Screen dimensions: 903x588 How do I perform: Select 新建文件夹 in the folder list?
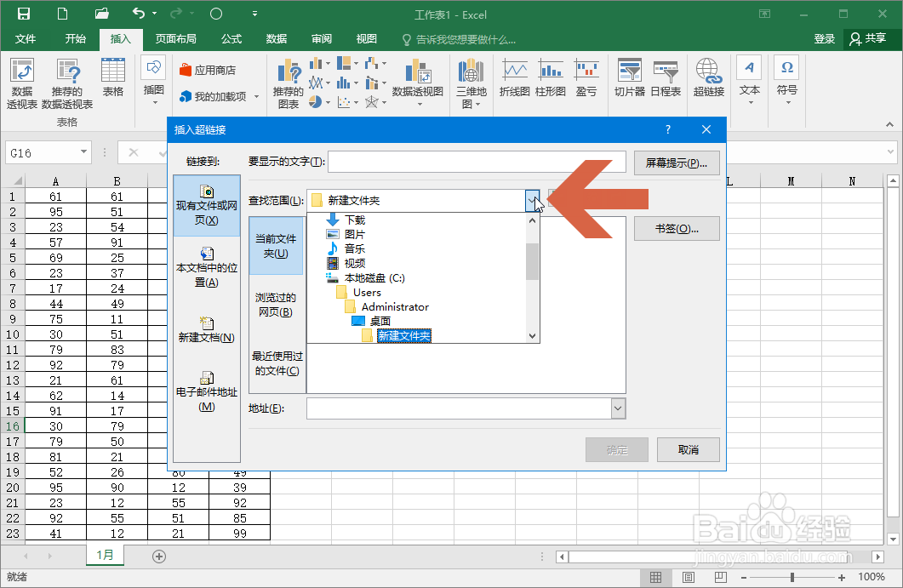tap(403, 335)
